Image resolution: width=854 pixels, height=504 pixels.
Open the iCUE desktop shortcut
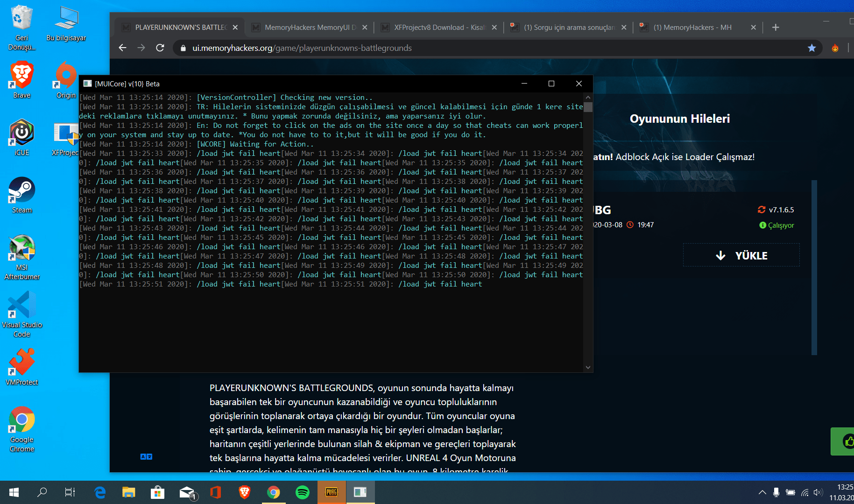tap(21, 138)
